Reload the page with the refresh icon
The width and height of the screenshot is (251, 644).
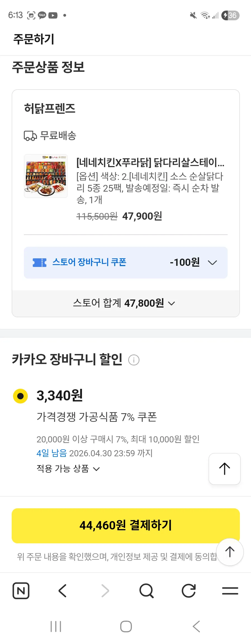click(189, 591)
